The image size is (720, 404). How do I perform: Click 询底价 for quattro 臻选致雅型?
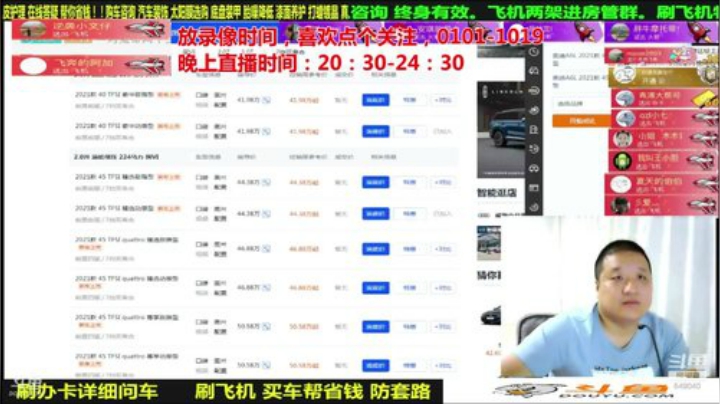[376, 249]
